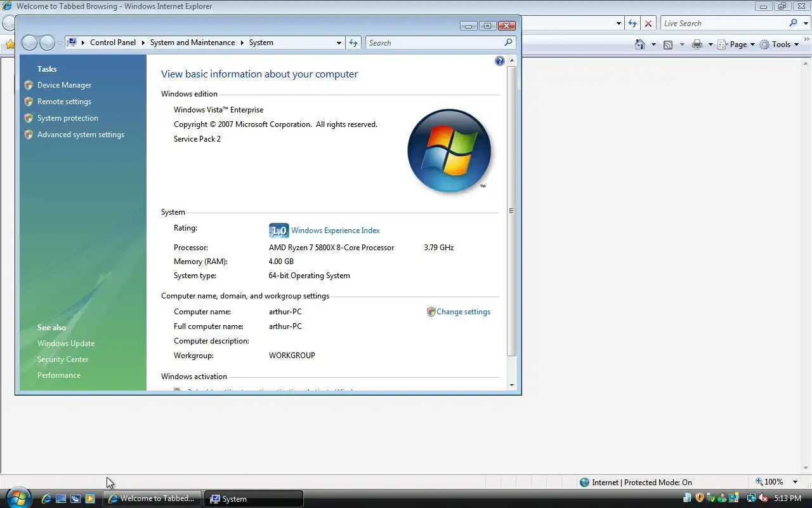Click Back button in System window

click(29, 43)
